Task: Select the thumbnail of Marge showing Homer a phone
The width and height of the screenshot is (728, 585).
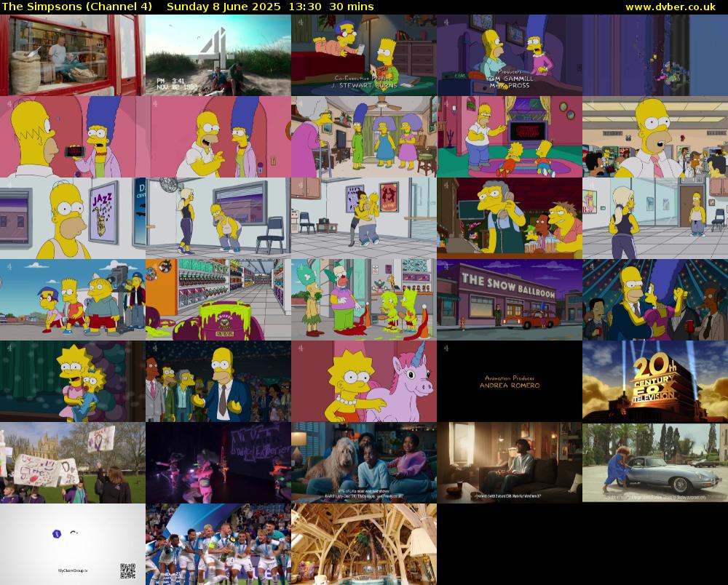Action: pos(72,137)
